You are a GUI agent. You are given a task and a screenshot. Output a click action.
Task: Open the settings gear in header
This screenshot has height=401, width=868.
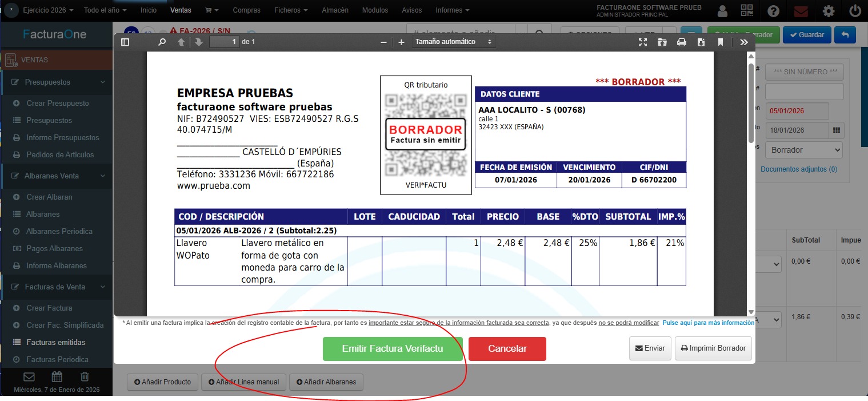coord(828,11)
